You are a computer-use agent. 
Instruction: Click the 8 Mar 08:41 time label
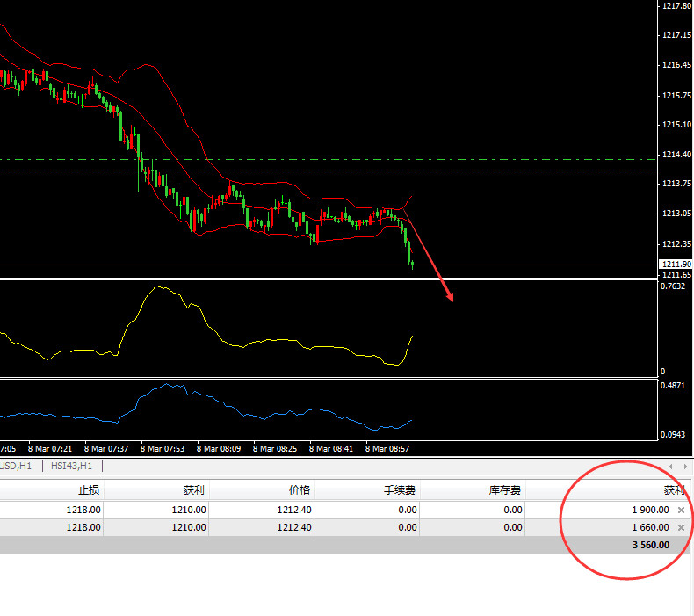point(331,449)
